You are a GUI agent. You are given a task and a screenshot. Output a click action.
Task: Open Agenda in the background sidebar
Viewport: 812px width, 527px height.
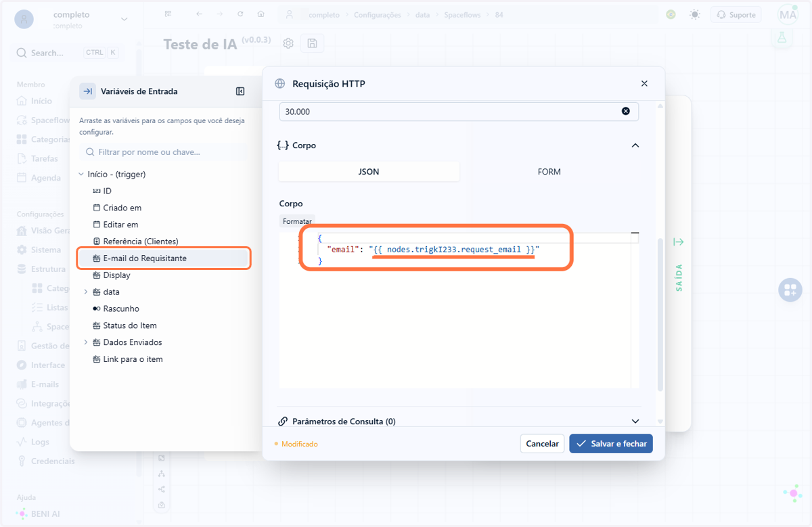(45, 178)
